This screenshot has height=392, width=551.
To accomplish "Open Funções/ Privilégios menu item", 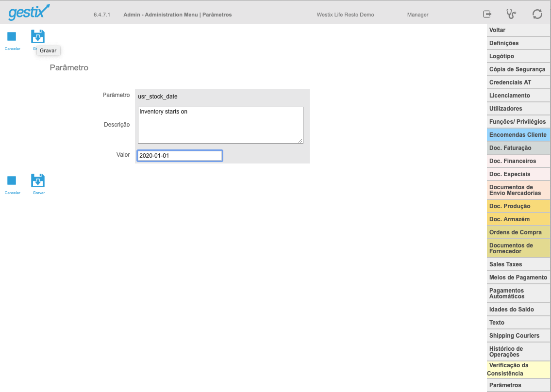I will [x=518, y=122].
